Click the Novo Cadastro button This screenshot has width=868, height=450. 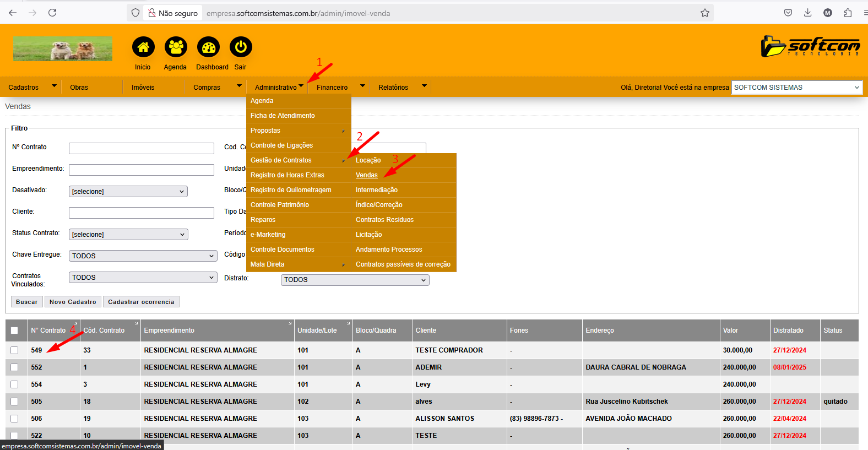pyautogui.click(x=73, y=302)
